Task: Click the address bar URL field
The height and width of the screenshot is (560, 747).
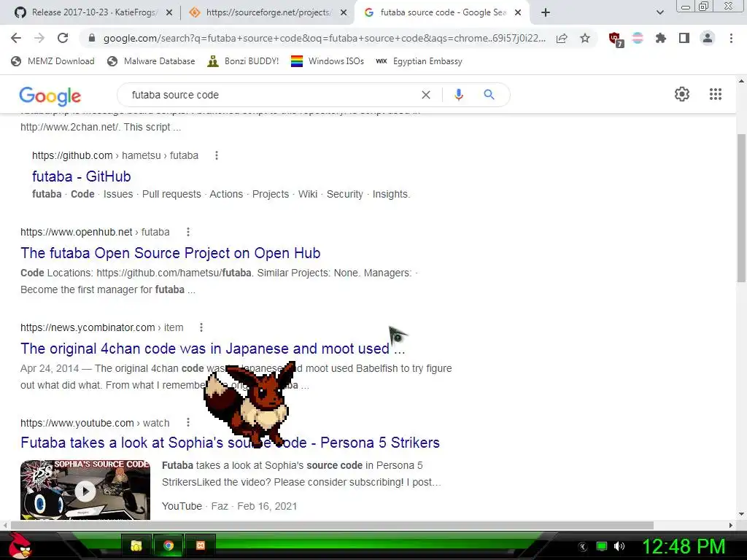Action: coord(324,38)
